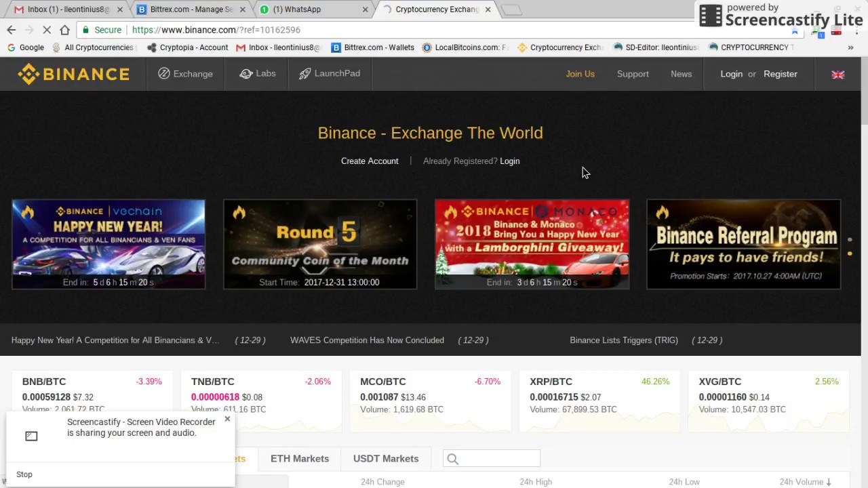
Task: Open the Exchange menu item
Action: [185, 74]
